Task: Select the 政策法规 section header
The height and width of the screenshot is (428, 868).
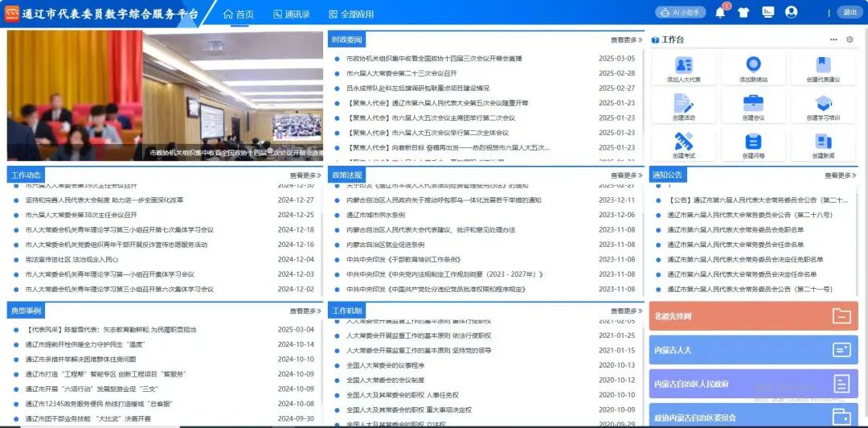Action: pos(346,175)
